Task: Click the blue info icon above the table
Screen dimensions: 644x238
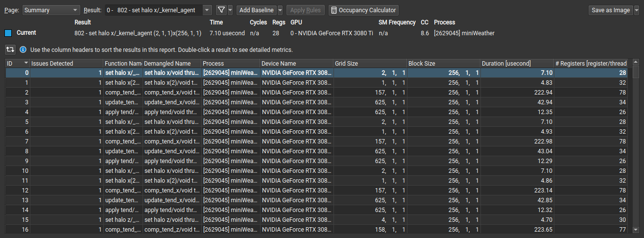Action: pyautogui.click(x=23, y=49)
